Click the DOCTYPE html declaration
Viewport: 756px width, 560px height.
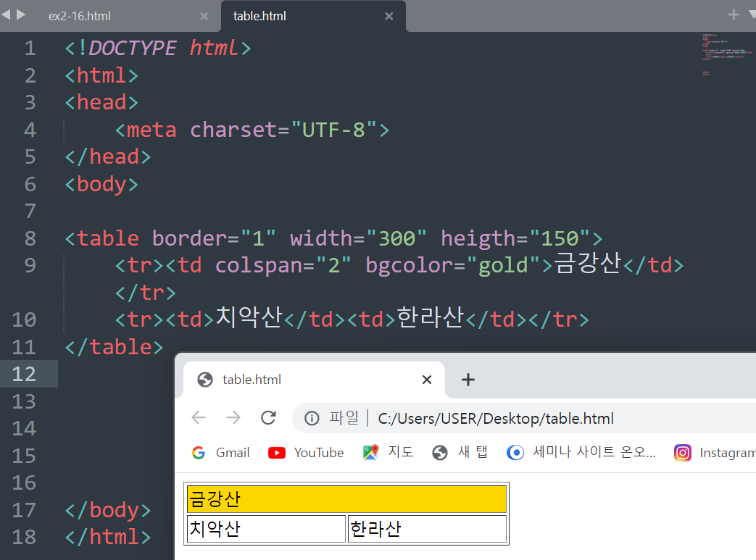point(158,48)
